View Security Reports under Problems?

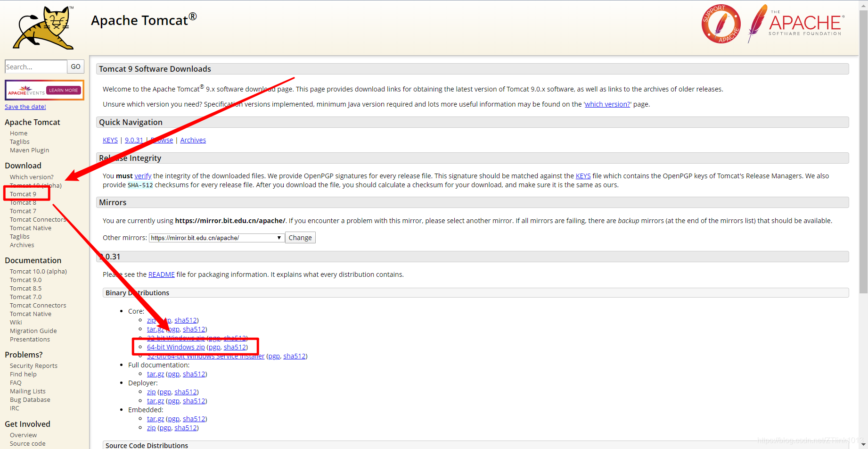click(x=34, y=366)
